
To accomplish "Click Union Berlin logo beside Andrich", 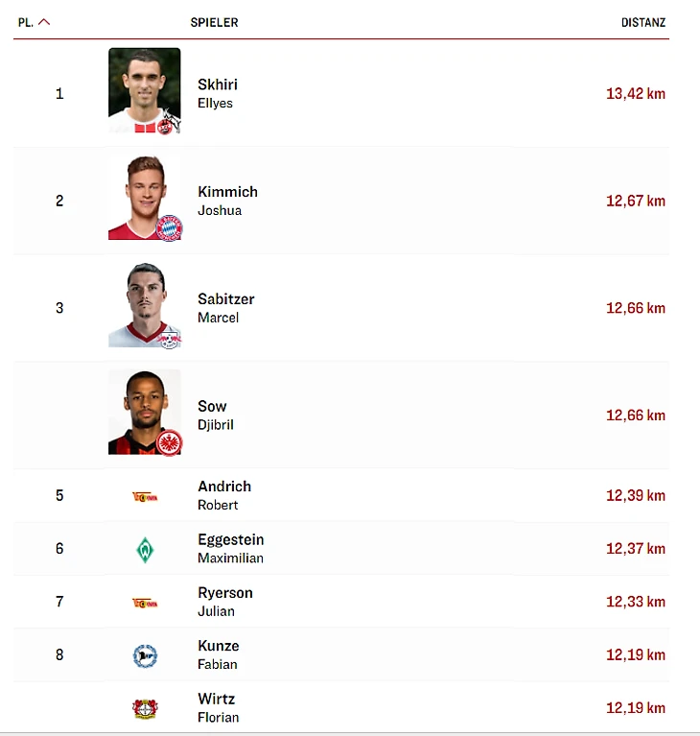I will point(145,496).
